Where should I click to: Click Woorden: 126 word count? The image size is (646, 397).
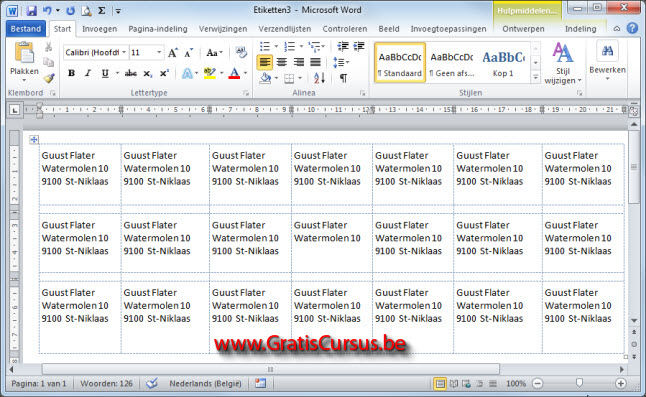pyautogui.click(x=106, y=383)
